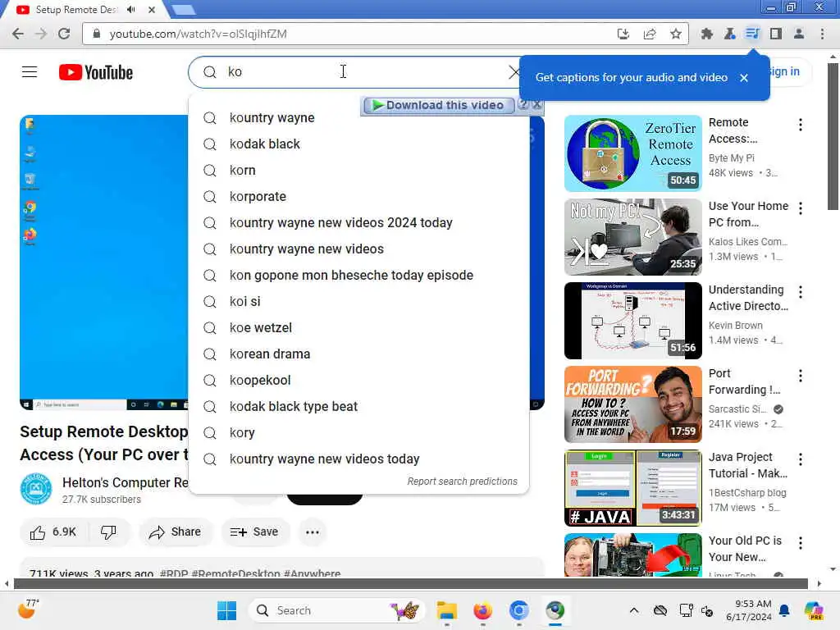This screenshot has height=630, width=840.
Task: Choose "korean drama" suggestion
Action: [358, 354]
